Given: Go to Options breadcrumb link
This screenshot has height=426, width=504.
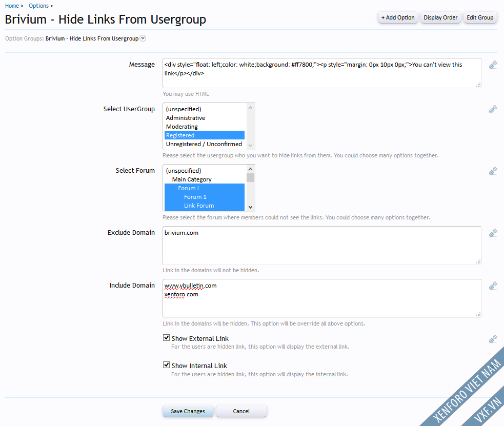Looking at the screenshot, I should (x=38, y=6).
